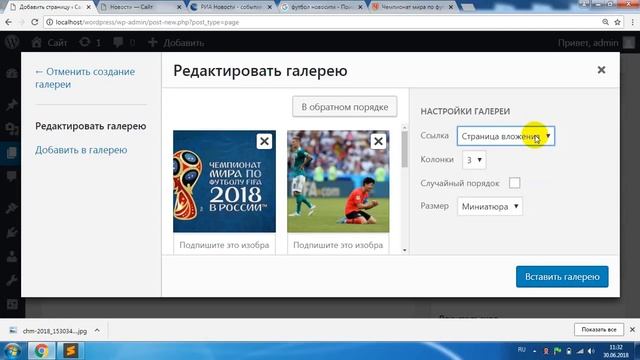Close the downloads bar

[632, 329]
